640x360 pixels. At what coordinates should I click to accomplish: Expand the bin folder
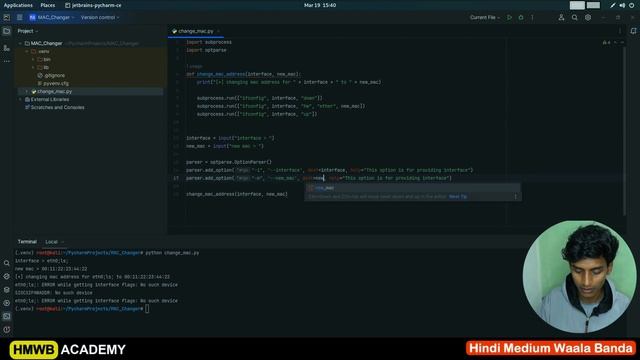(33, 60)
